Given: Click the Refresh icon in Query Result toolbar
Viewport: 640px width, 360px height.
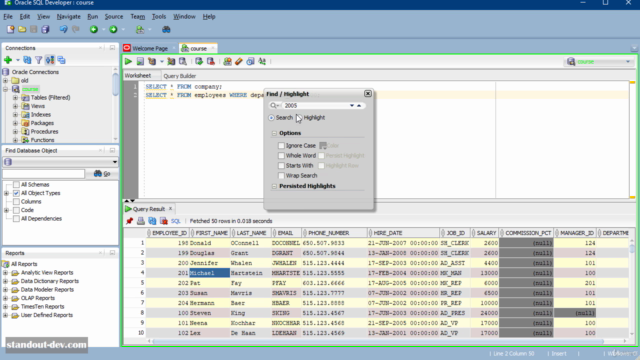Looking at the screenshot, I should [x=152, y=221].
